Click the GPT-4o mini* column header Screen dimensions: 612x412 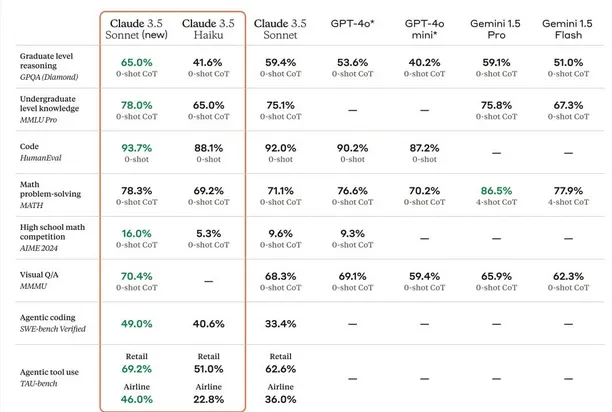pyautogui.click(x=425, y=28)
